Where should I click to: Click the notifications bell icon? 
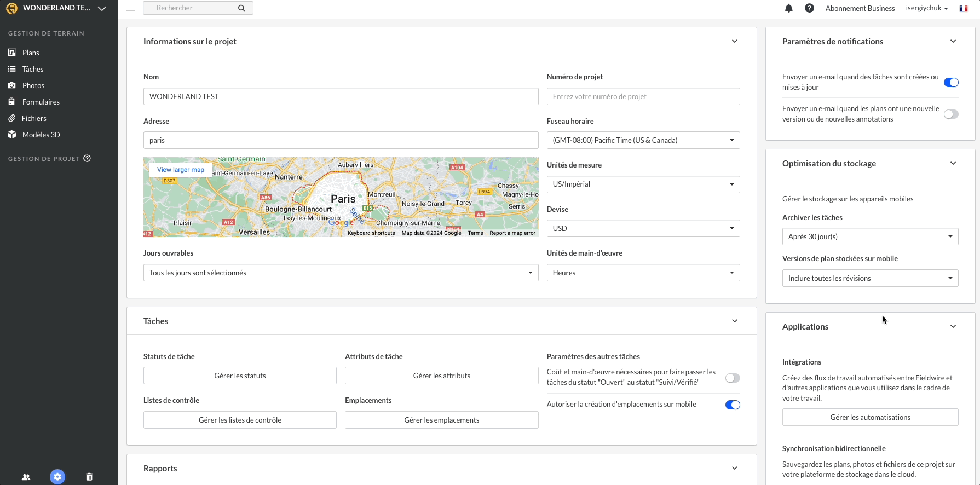[788, 8]
